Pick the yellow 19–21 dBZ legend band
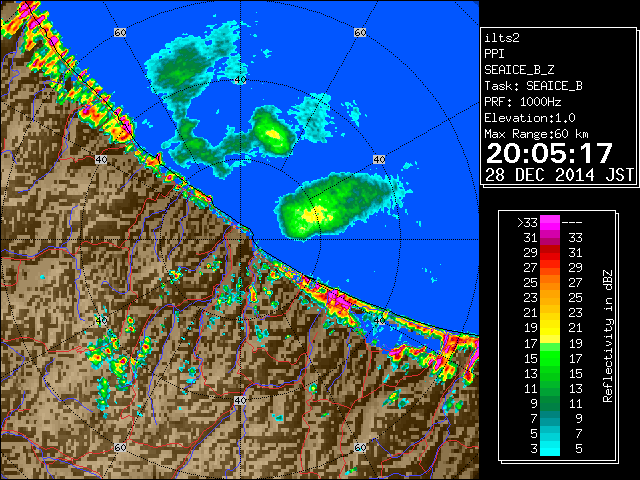Image resolution: width=640 pixels, height=480 pixels. pos(550,328)
